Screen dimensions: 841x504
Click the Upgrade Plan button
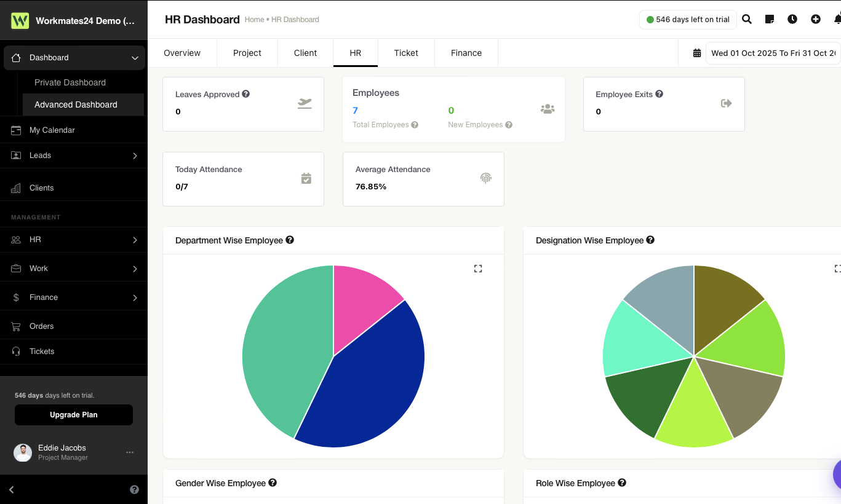coord(74,415)
